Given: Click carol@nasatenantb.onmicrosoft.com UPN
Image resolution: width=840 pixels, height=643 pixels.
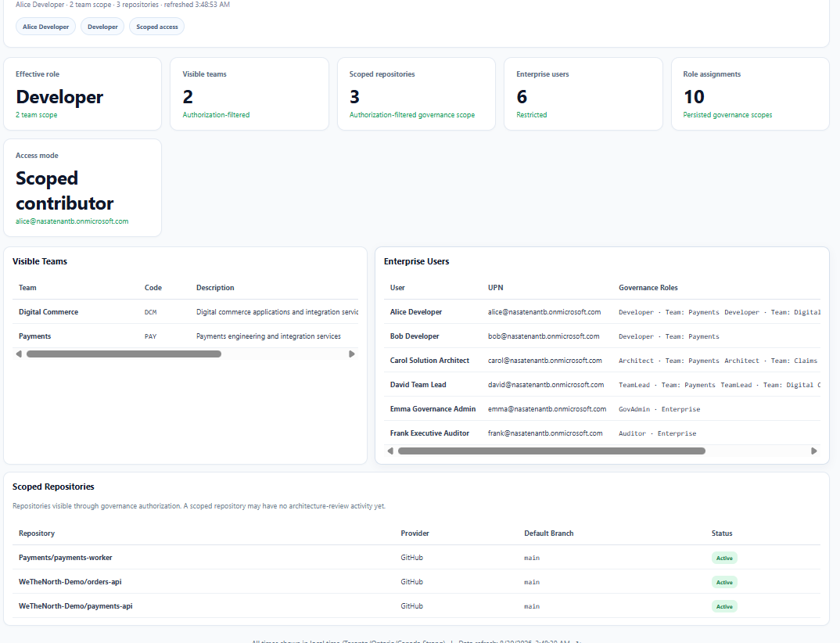Looking at the screenshot, I should (545, 361).
